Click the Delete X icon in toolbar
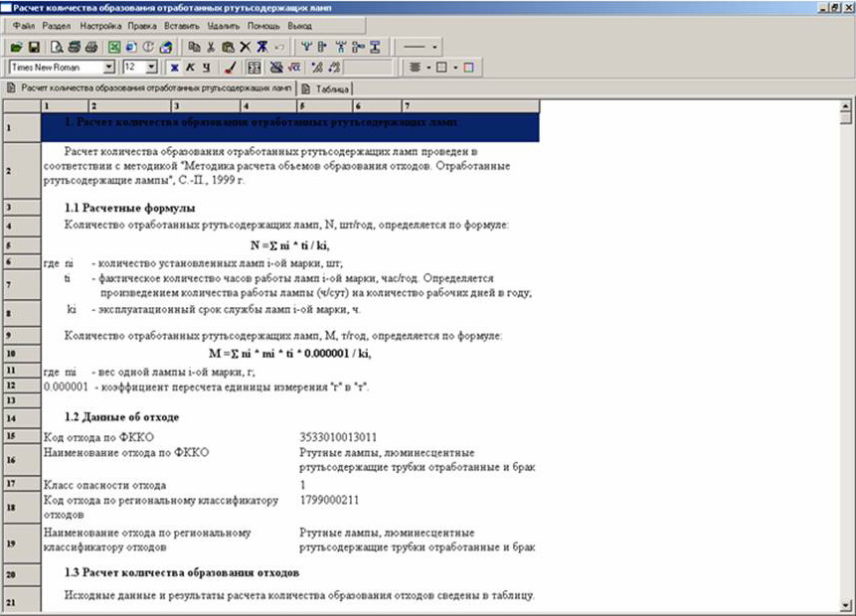Image resolution: width=856 pixels, height=616 pixels. 245,47
